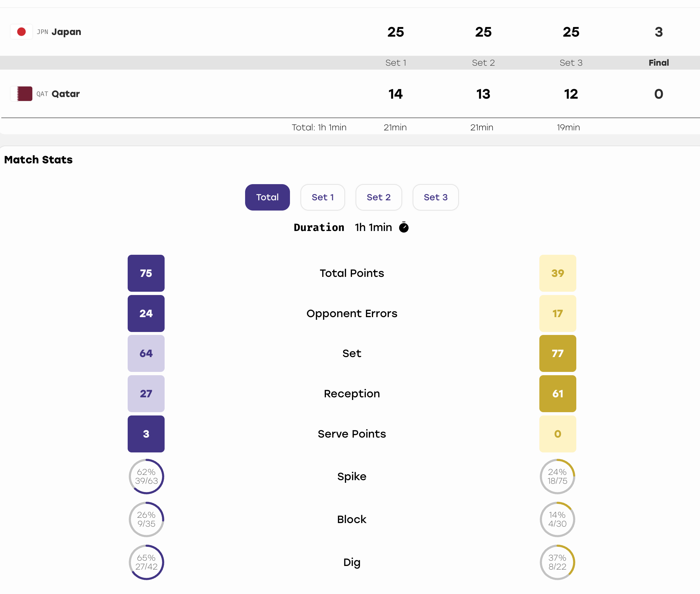The width and height of the screenshot is (700, 594).
Task: Click Qatar's Set 1 score 14
Action: point(396,94)
